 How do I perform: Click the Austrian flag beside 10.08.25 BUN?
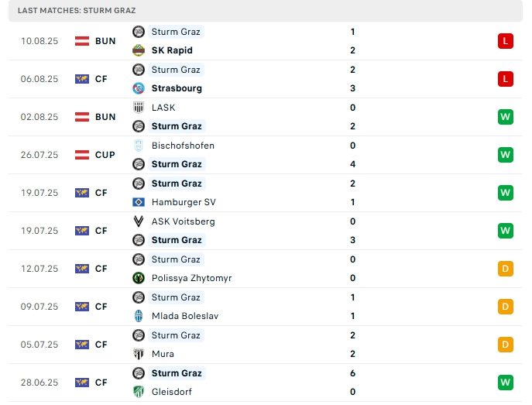click(x=82, y=41)
